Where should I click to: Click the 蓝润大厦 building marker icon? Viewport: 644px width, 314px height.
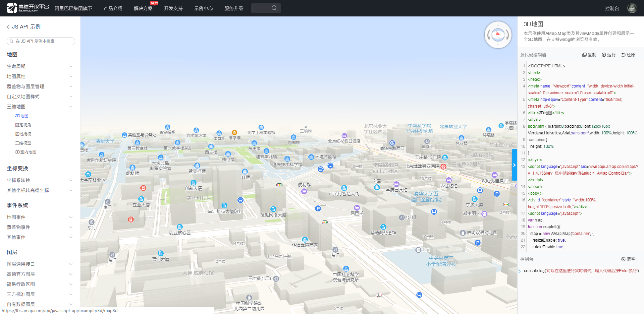point(161,253)
